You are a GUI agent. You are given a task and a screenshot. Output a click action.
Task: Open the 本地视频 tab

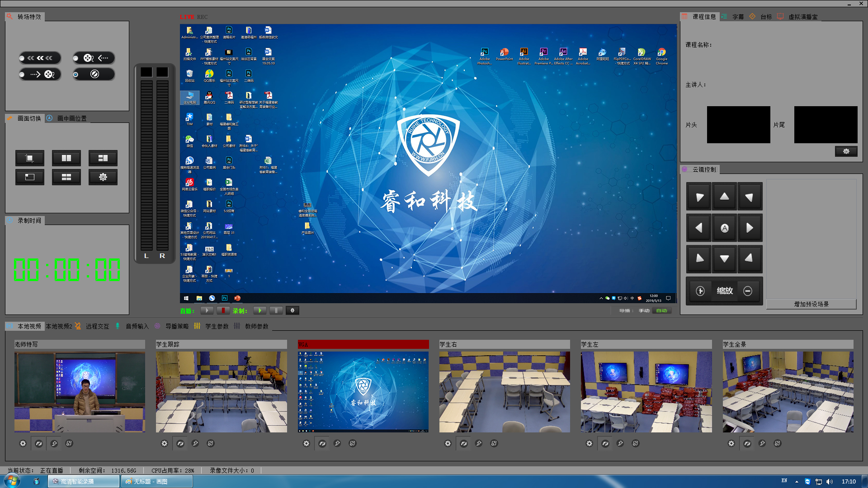tap(24, 326)
